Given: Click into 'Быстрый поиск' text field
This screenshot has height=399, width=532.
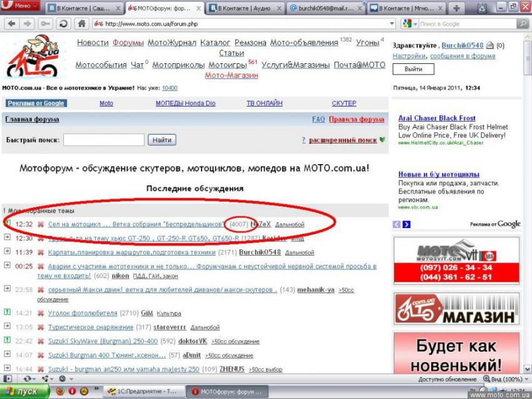Looking at the screenshot, I should [104, 140].
